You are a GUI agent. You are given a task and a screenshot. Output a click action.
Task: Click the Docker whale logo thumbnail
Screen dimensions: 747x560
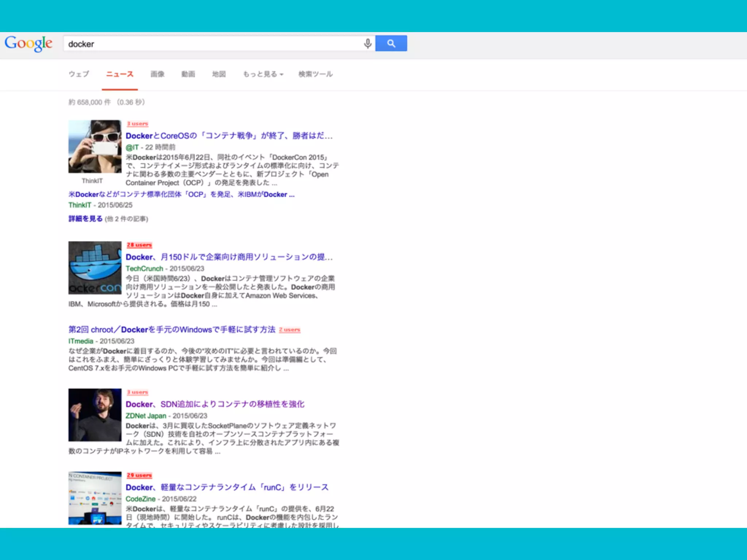[x=95, y=268]
